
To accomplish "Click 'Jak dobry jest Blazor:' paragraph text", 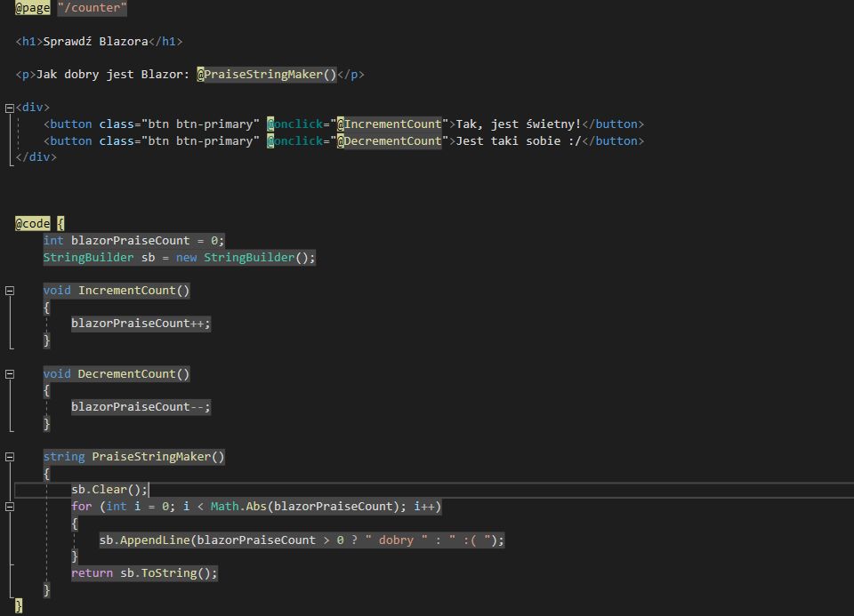I will (113, 75).
